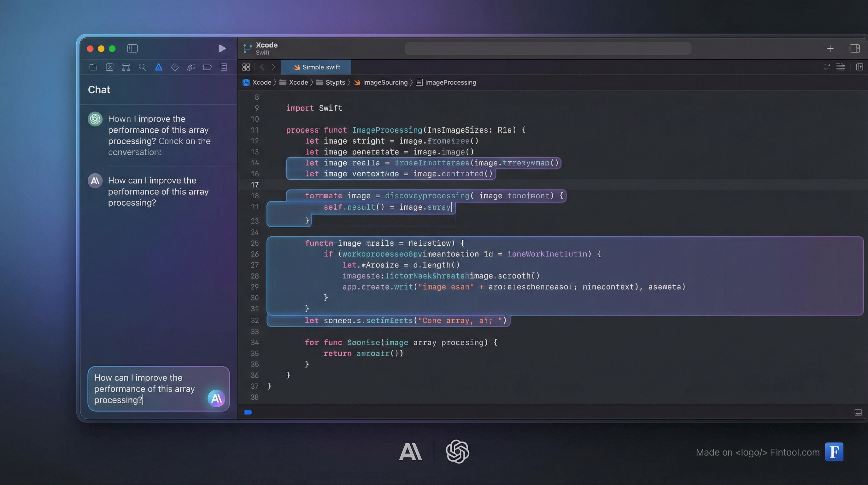Toggle the right inspector panel
The width and height of the screenshot is (868, 485).
[854, 49]
